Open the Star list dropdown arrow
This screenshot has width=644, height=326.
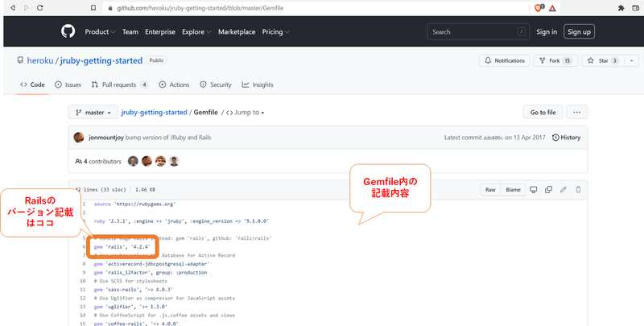[x=632, y=60]
